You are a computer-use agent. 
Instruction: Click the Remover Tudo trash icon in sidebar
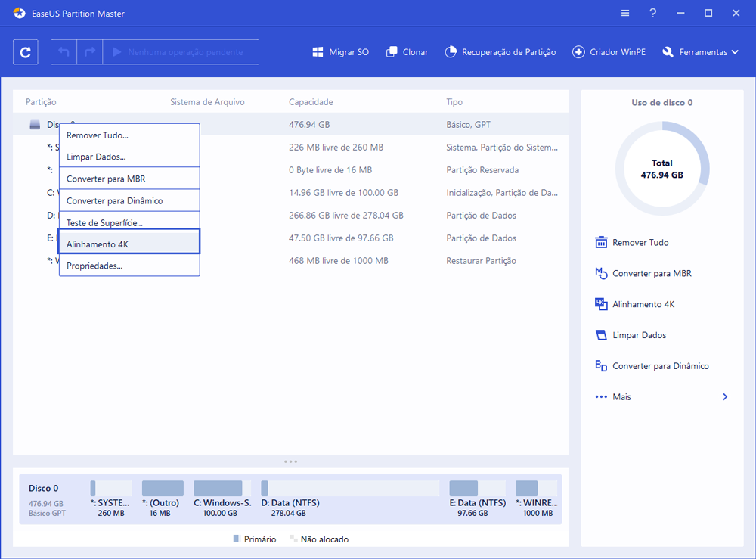tap(601, 242)
